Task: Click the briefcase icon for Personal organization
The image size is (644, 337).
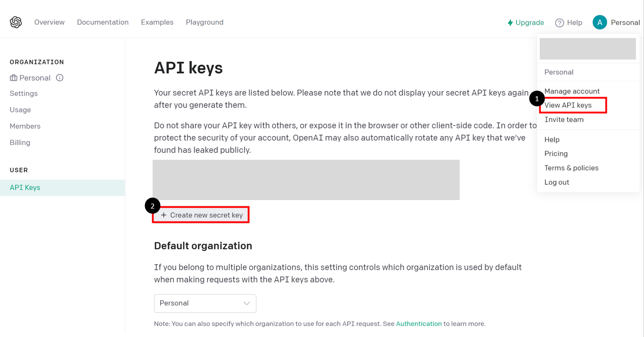Action: tap(13, 78)
